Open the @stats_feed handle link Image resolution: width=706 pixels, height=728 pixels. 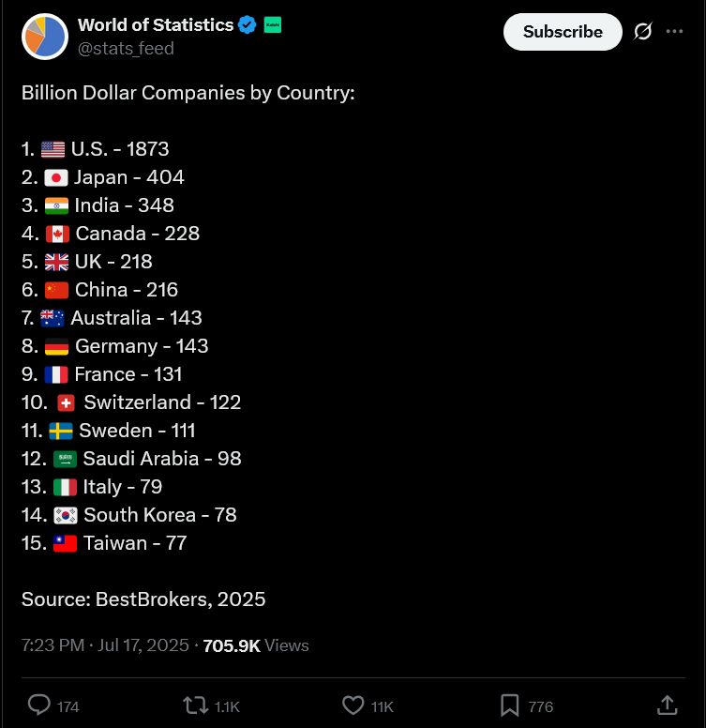pos(126,48)
